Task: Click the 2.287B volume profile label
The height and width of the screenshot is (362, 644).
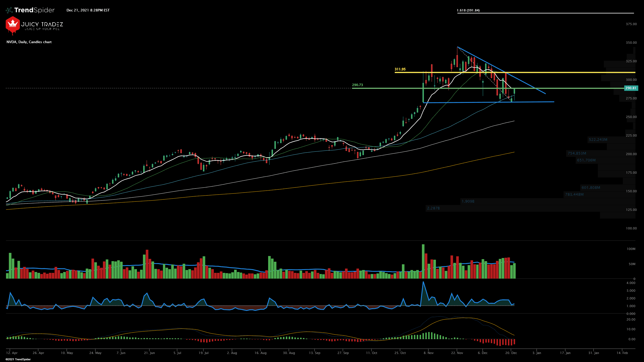Action: tap(433, 208)
